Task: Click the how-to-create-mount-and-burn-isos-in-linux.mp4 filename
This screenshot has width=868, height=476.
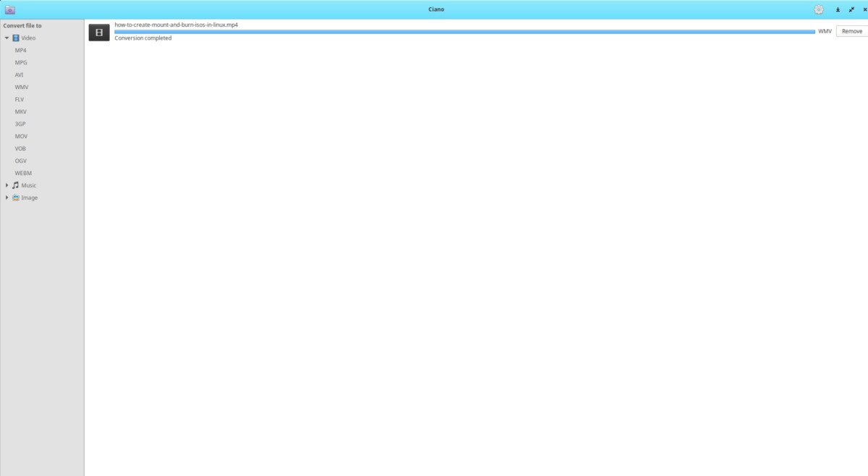Action: point(176,25)
